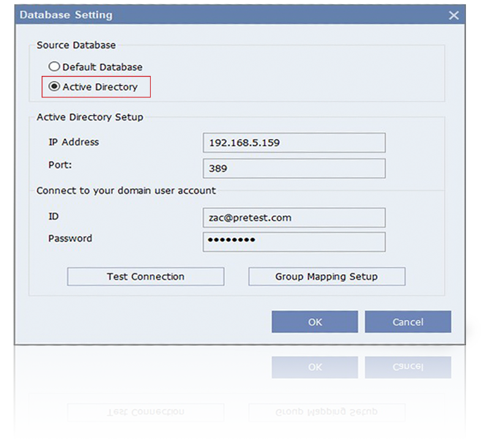Click the "IP Address" field label
Image resolution: width=485 pixels, height=448 pixels.
tap(73, 142)
